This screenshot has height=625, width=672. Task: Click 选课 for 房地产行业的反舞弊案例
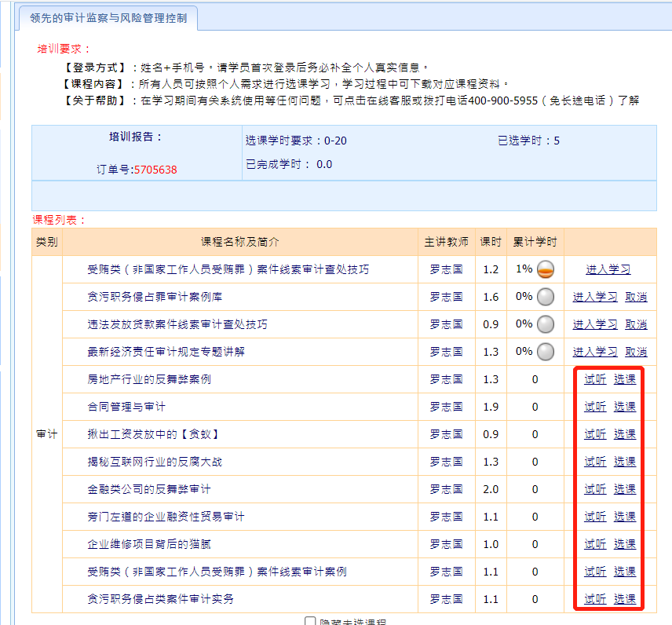(x=625, y=379)
